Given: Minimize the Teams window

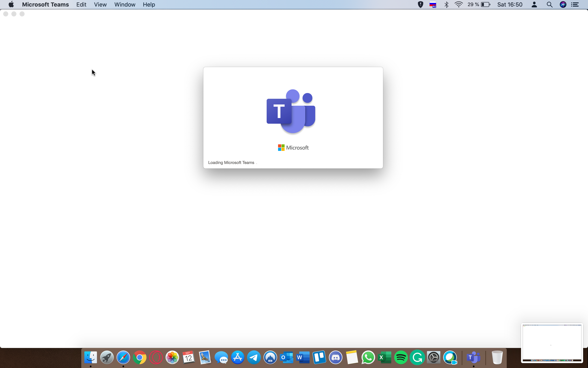Looking at the screenshot, I should (14, 14).
